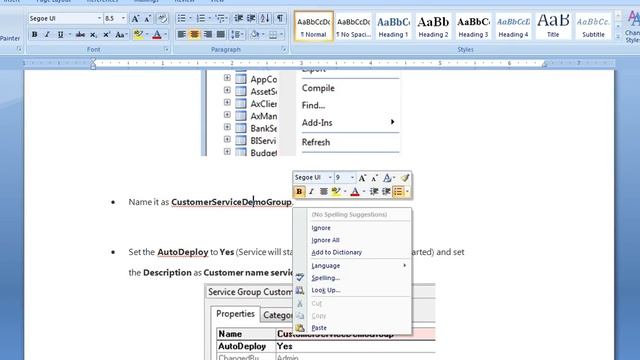Choose Add to Dictionary in the context menu
The height and width of the screenshot is (360, 640).
337,253
